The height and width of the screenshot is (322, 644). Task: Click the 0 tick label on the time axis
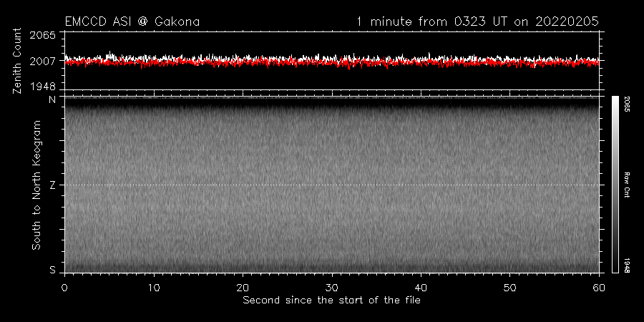click(x=64, y=287)
